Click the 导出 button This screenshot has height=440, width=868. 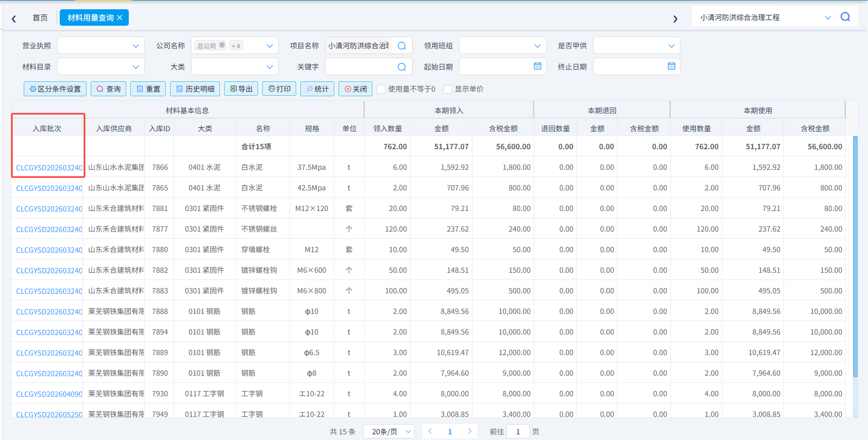coord(241,89)
